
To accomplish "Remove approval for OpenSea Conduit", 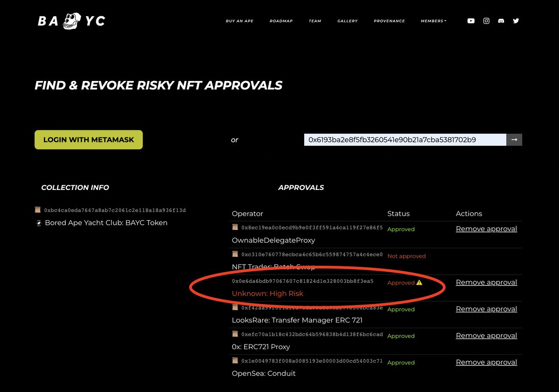I will [486, 362].
